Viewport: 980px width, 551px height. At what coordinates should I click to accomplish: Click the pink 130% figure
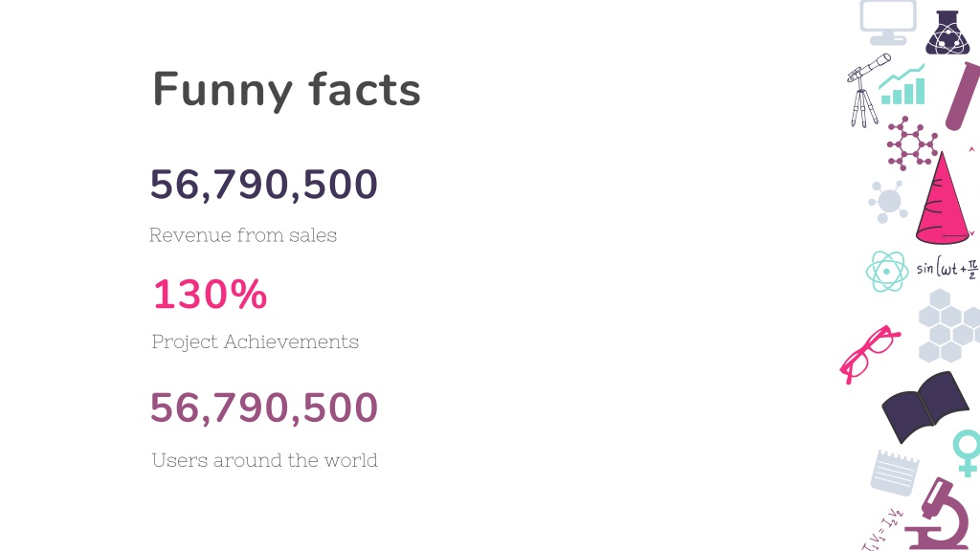pyautogui.click(x=211, y=295)
